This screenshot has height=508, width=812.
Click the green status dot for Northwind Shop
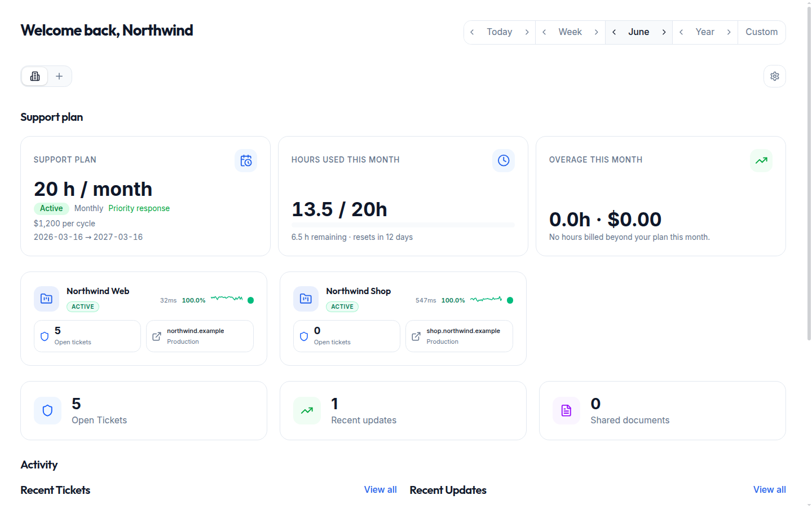[x=510, y=300]
